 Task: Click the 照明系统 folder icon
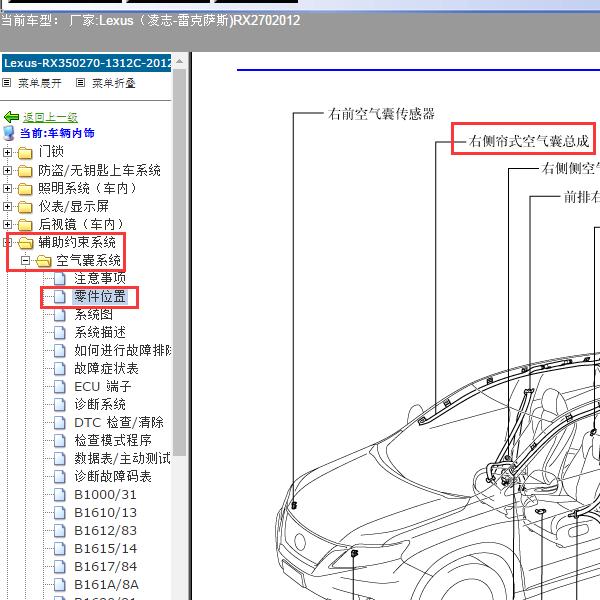[x=25, y=189]
